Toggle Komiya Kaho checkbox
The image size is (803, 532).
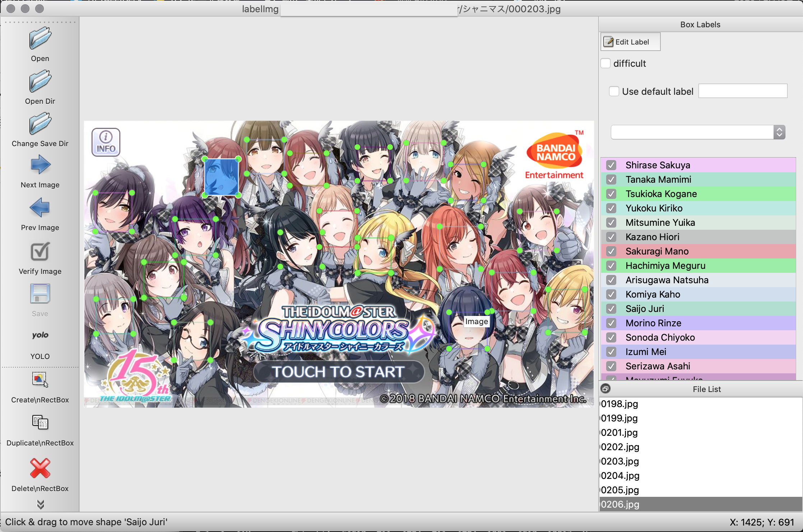click(x=611, y=294)
